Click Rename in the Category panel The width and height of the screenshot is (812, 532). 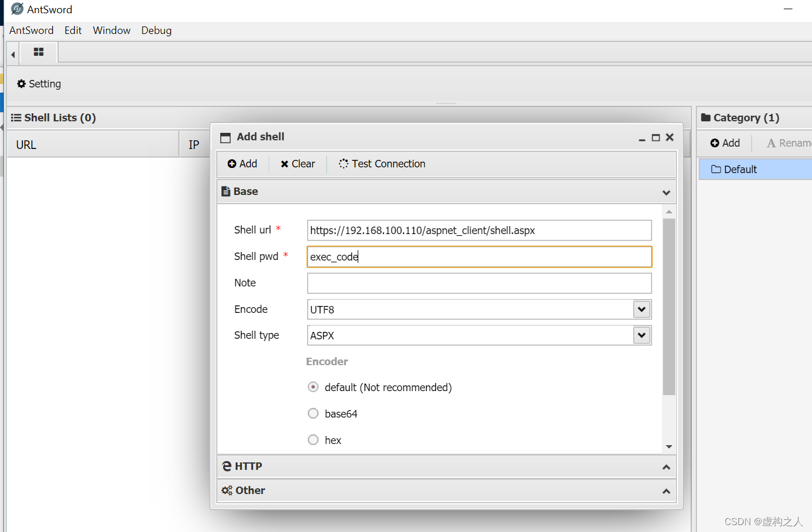[x=789, y=143]
